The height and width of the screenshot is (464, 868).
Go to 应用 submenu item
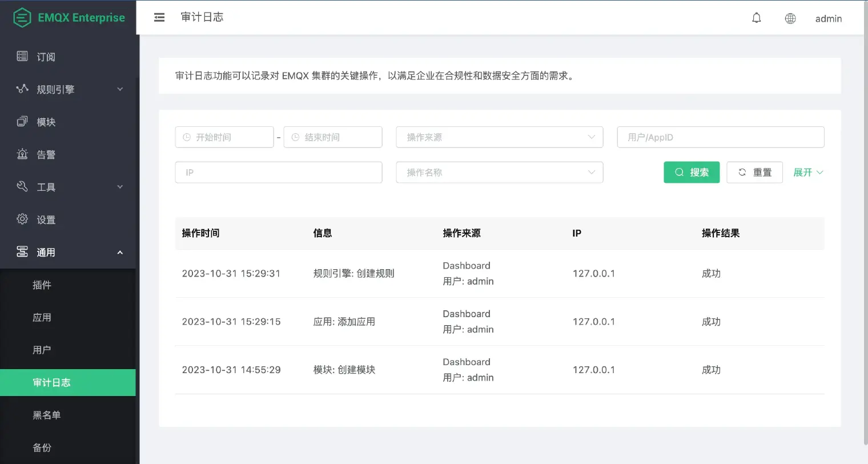[x=68, y=317]
